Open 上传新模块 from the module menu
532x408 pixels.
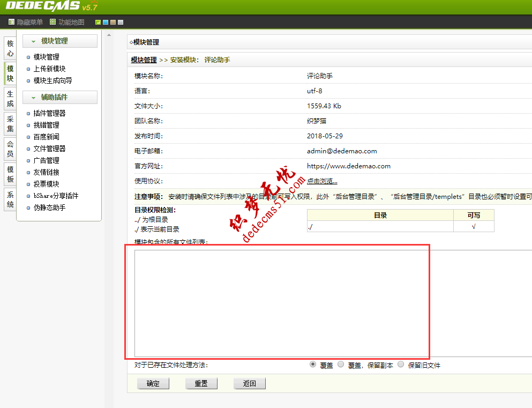(49, 68)
